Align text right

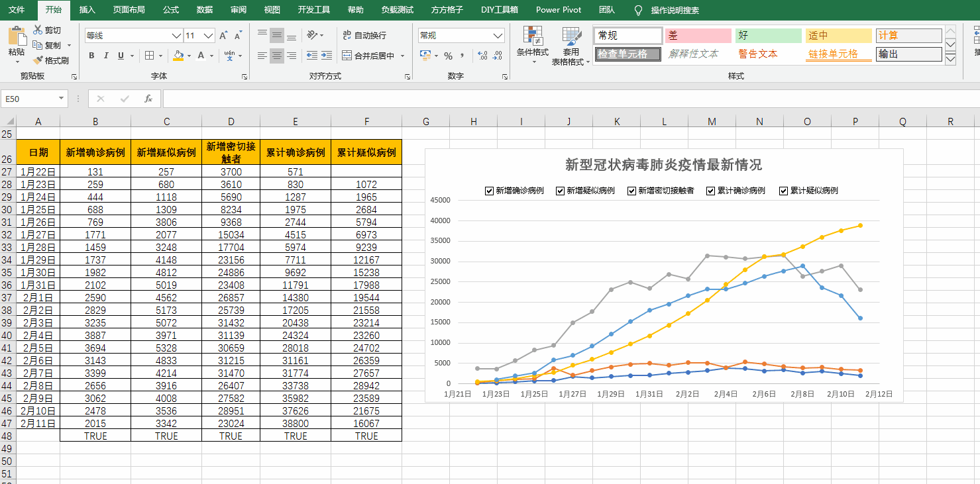pyautogui.click(x=292, y=56)
